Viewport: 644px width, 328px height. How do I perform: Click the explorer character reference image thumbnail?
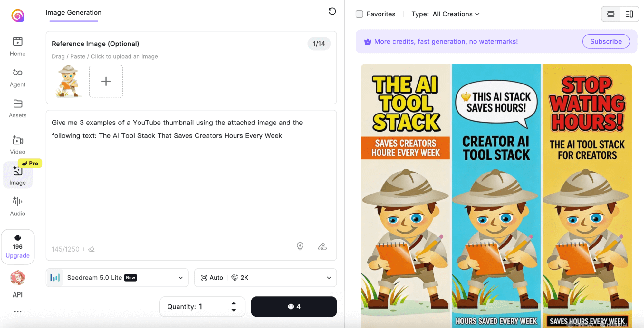coord(68,81)
